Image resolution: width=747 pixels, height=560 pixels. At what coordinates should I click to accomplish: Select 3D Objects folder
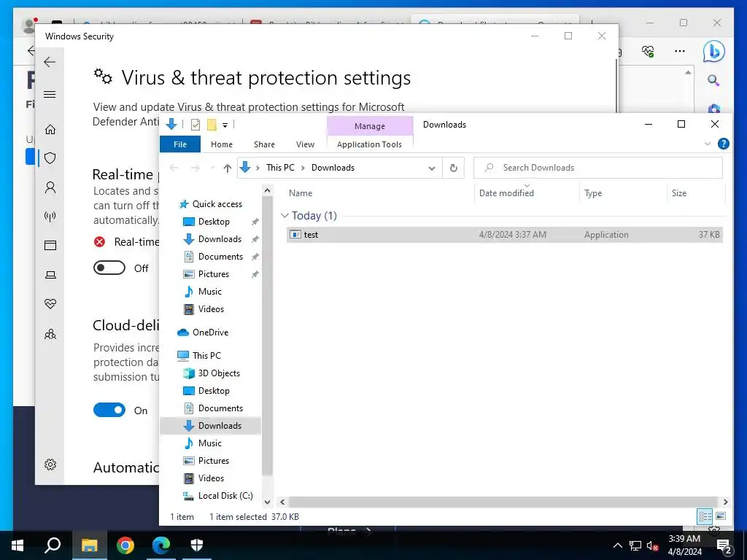point(219,373)
